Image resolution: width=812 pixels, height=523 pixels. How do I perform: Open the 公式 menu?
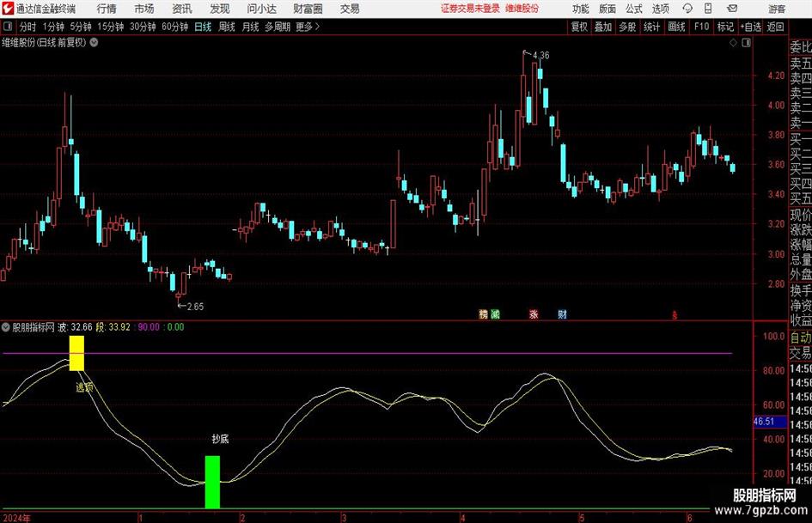point(634,9)
